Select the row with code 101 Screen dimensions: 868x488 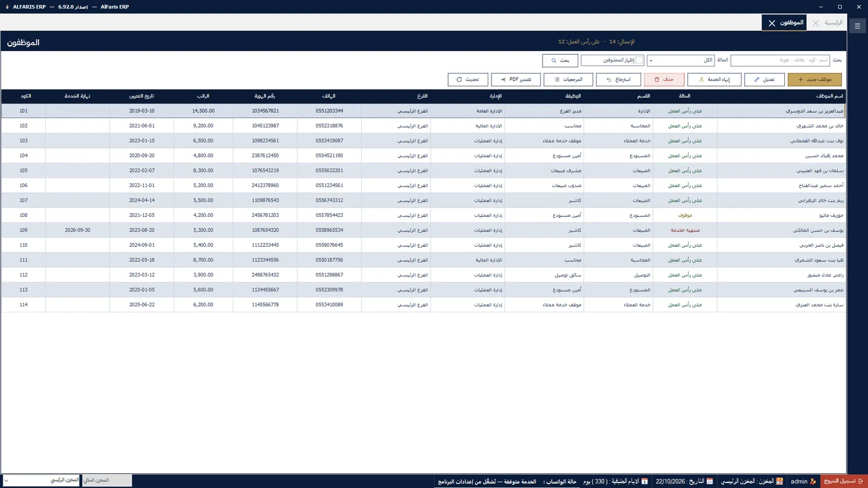pyautogui.click(x=423, y=111)
